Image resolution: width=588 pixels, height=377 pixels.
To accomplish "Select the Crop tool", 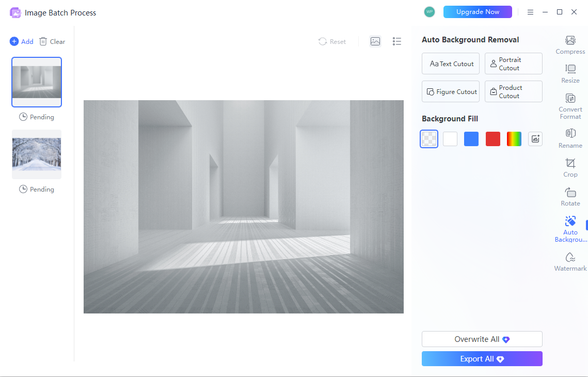I will 570,168.
